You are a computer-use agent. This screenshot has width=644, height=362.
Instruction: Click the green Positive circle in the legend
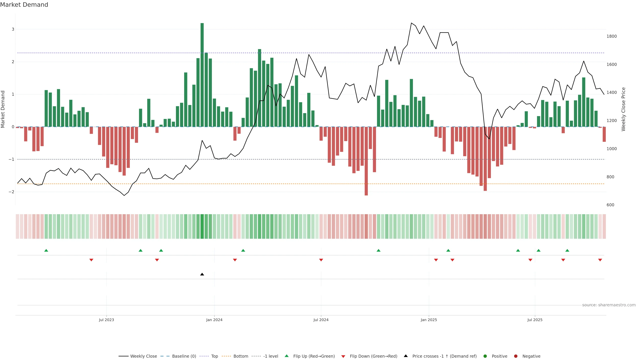point(485,356)
